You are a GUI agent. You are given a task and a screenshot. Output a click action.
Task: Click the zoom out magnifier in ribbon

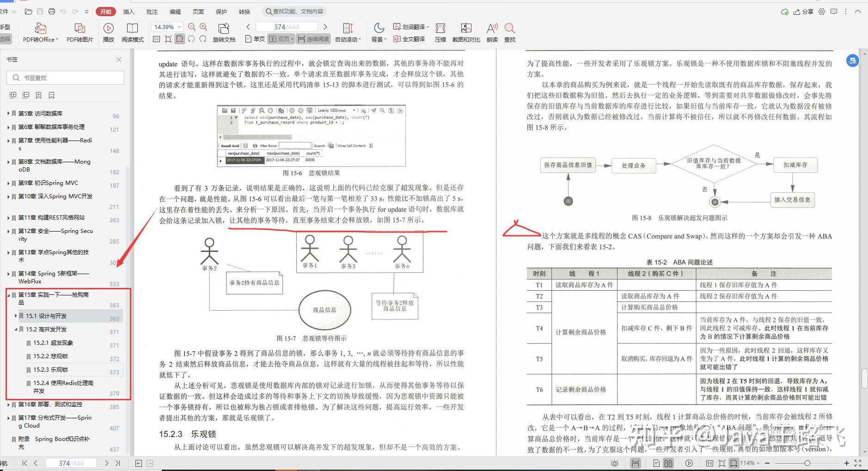(x=192, y=27)
